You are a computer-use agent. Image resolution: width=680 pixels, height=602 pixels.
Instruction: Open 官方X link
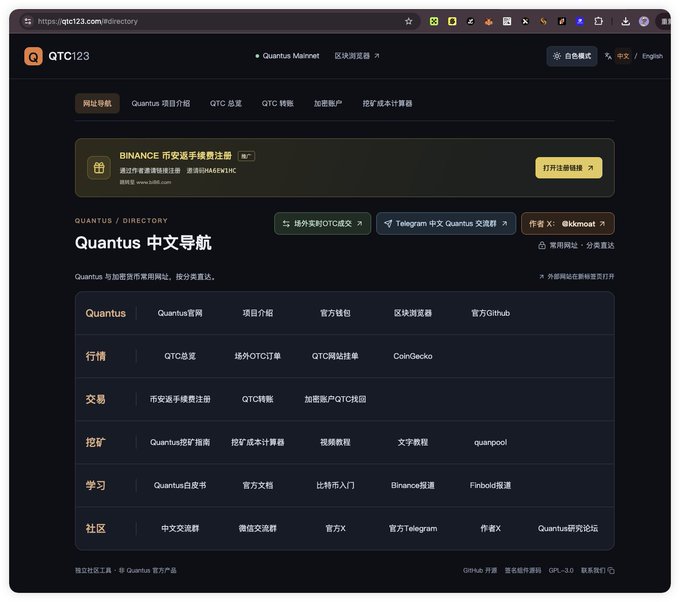pyautogui.click(x=335, y=528)
